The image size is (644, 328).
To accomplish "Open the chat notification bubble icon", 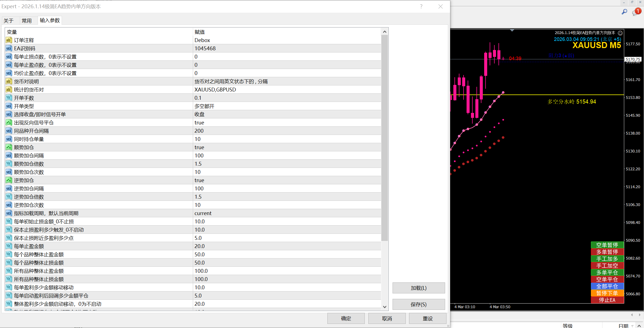I will (x=636, y=12).
